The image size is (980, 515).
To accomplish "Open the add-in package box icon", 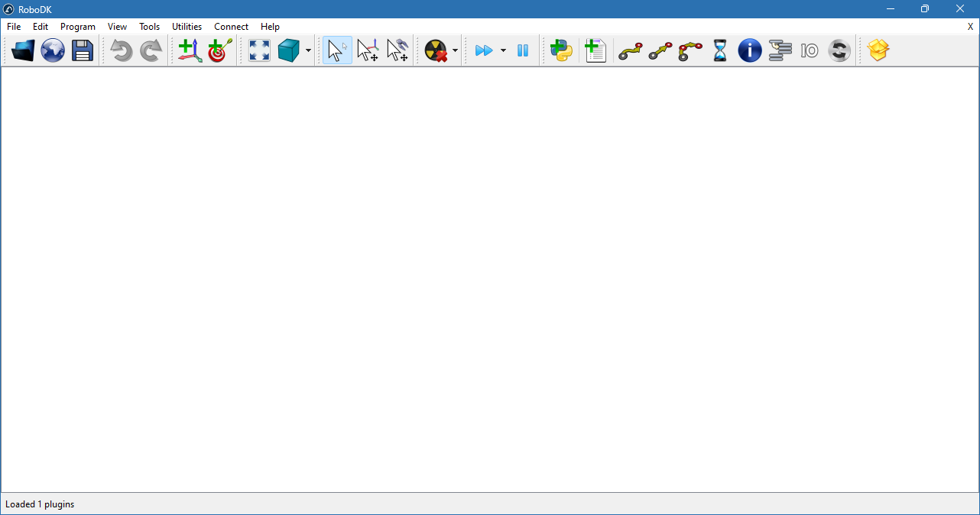I will (x=878, y=51).
